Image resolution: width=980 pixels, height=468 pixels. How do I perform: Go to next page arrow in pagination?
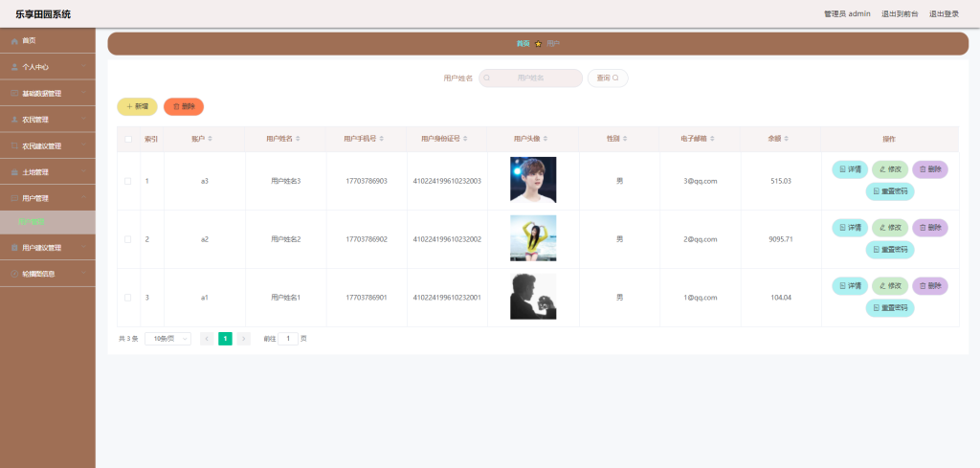click(x=244, y=339)
